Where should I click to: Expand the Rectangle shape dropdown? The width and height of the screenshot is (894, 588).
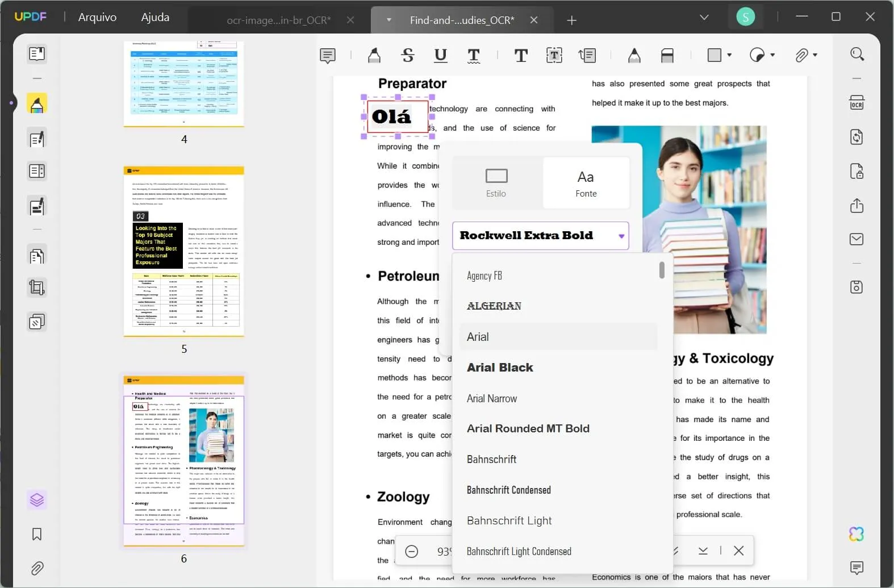click(x=729, y=55)
